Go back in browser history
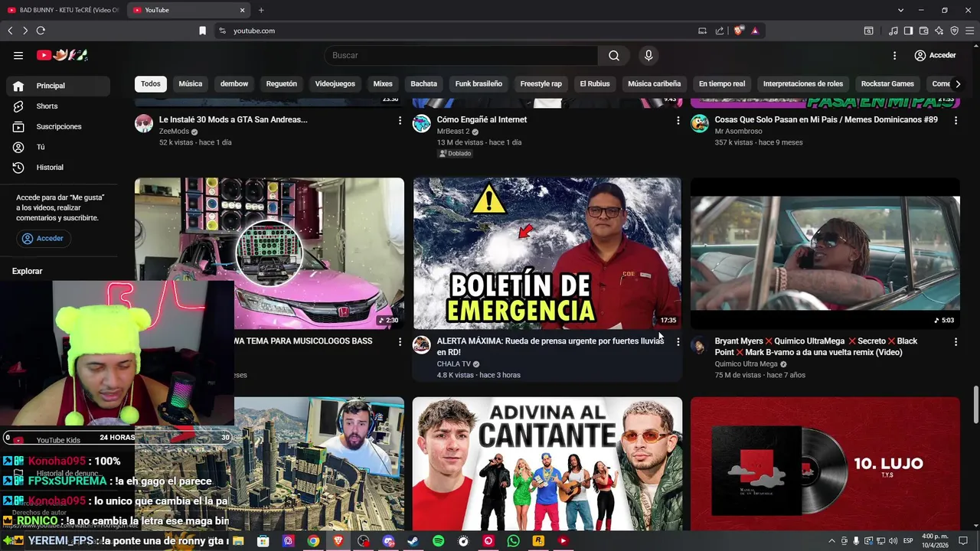The width and height of the screenshot is (980, 551). tap(10, 31)
